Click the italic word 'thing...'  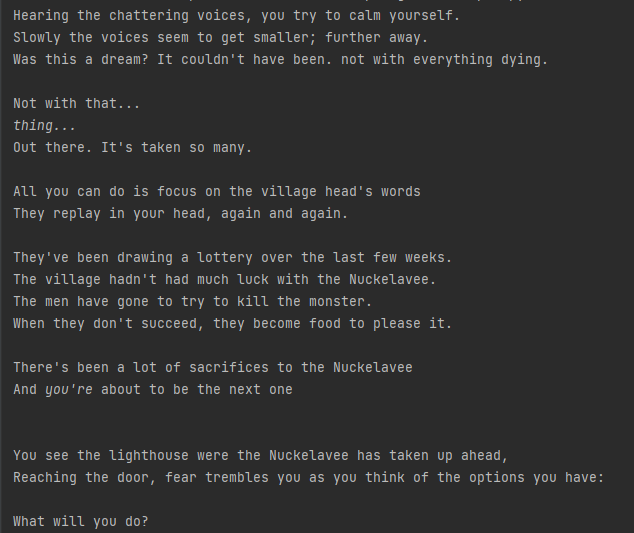(x=44, y=126)
